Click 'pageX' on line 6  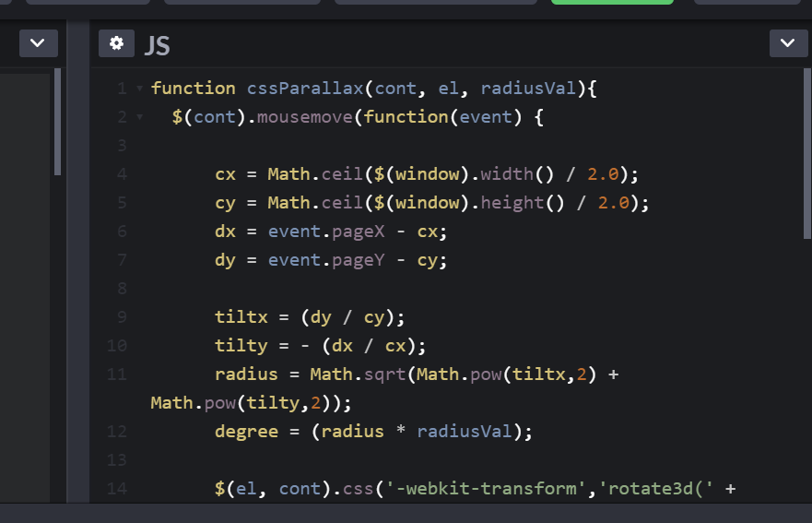point(358,232)
